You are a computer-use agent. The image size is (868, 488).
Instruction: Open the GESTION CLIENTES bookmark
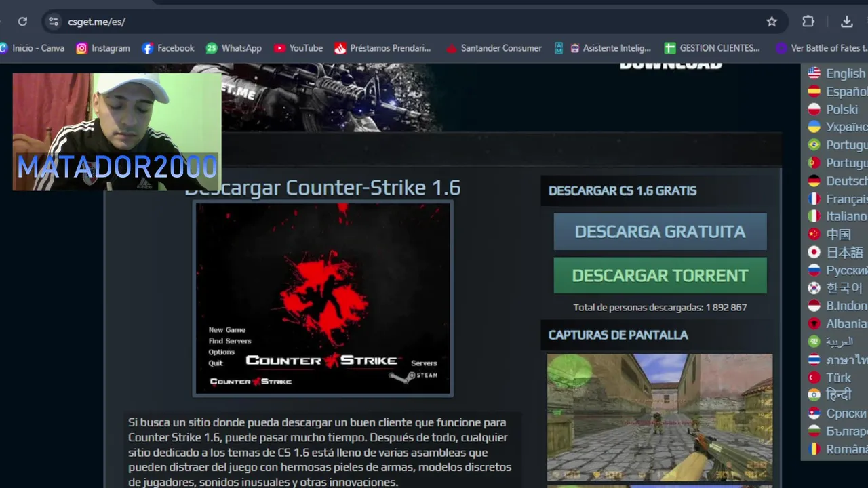click(x=712, y=48)
